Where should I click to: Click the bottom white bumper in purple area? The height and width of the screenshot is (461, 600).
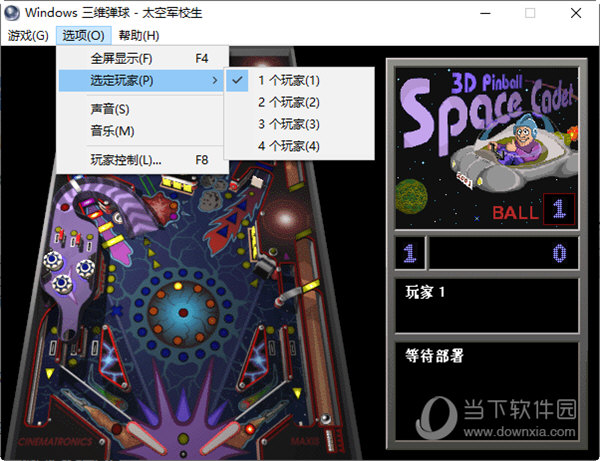(62, 284)
